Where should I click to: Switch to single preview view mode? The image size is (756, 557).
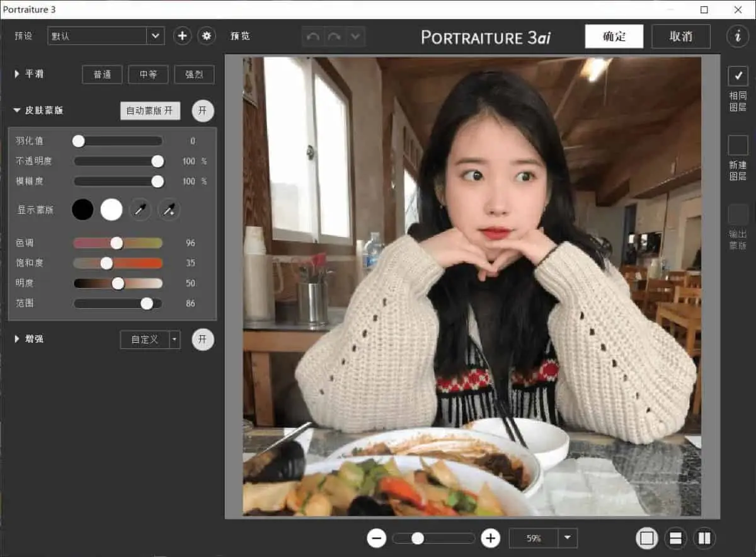pyautogui.click(x=646, y=538)
